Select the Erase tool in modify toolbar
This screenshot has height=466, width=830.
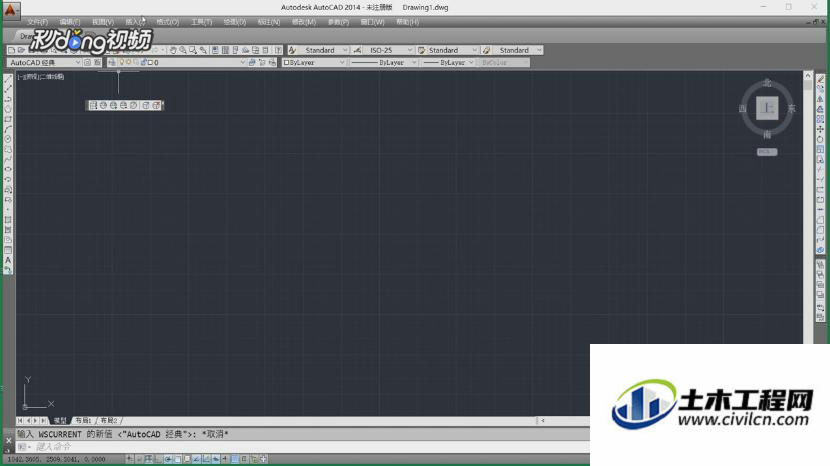tap(820, 78)
